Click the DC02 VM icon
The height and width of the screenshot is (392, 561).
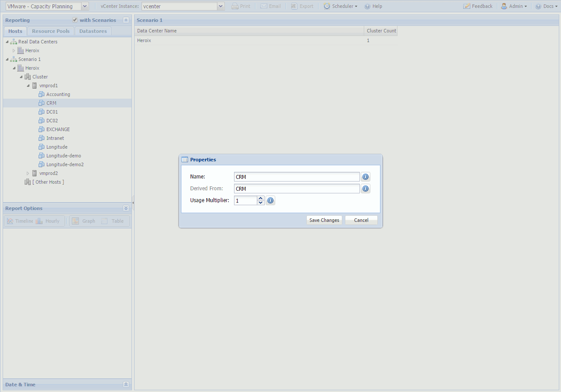click(42, 121)
